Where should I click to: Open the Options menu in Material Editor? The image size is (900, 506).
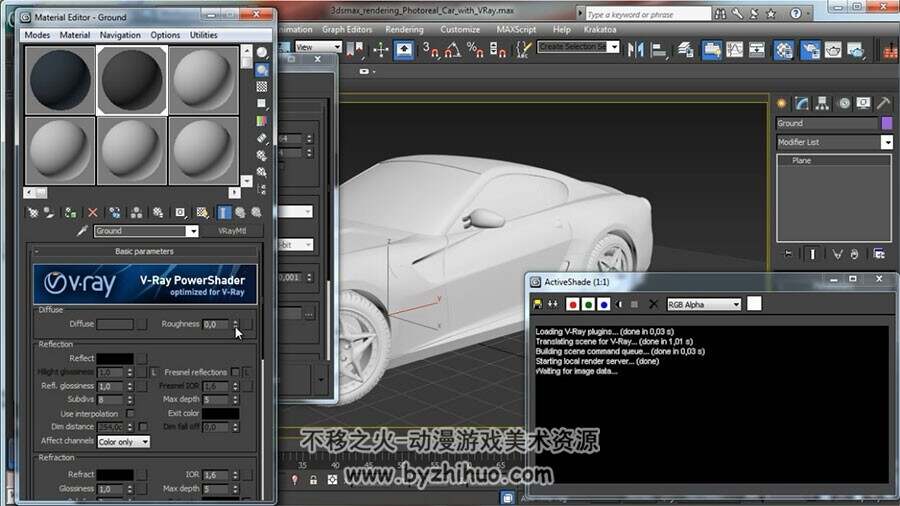[165, 35]
